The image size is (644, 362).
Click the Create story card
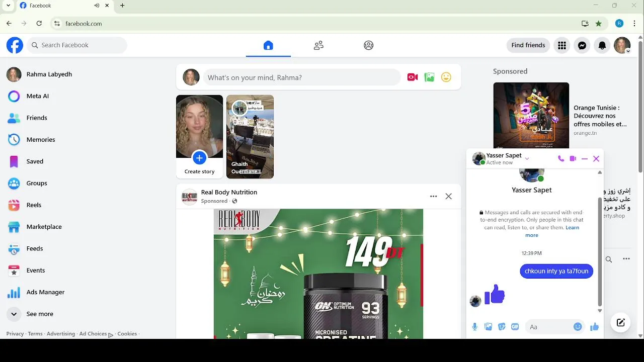click(x=199, y=137)
